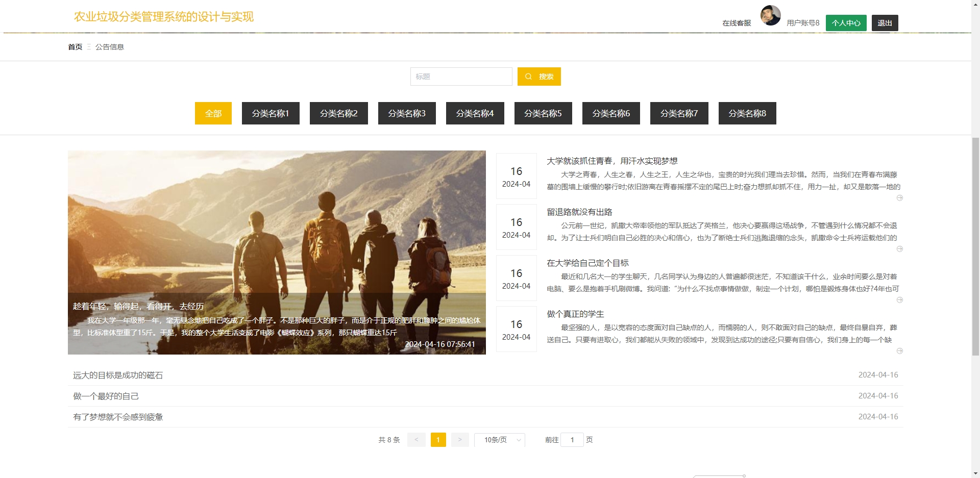Click the 退出 logout button
This screenshot has height=478, width=980.
click(x=885, y=23)
